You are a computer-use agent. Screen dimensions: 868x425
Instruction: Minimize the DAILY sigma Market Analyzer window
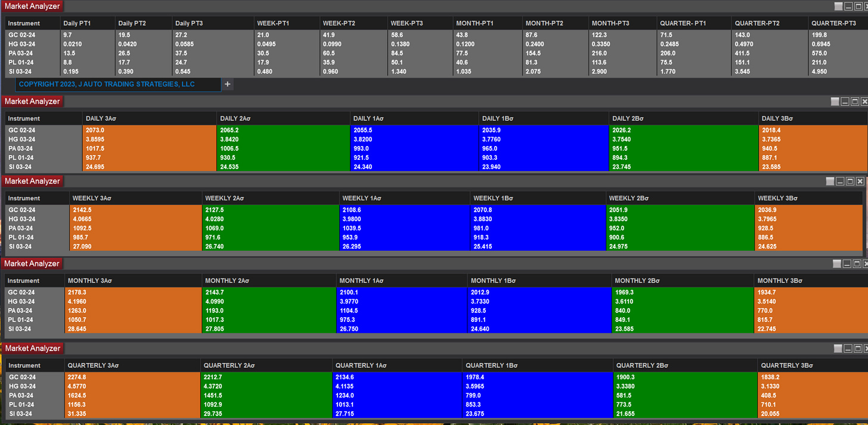(x=845, y=102)
